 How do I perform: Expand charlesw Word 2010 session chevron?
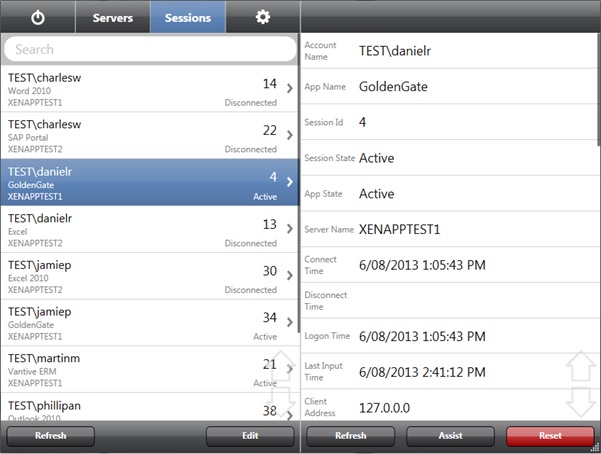pos(290,89)
